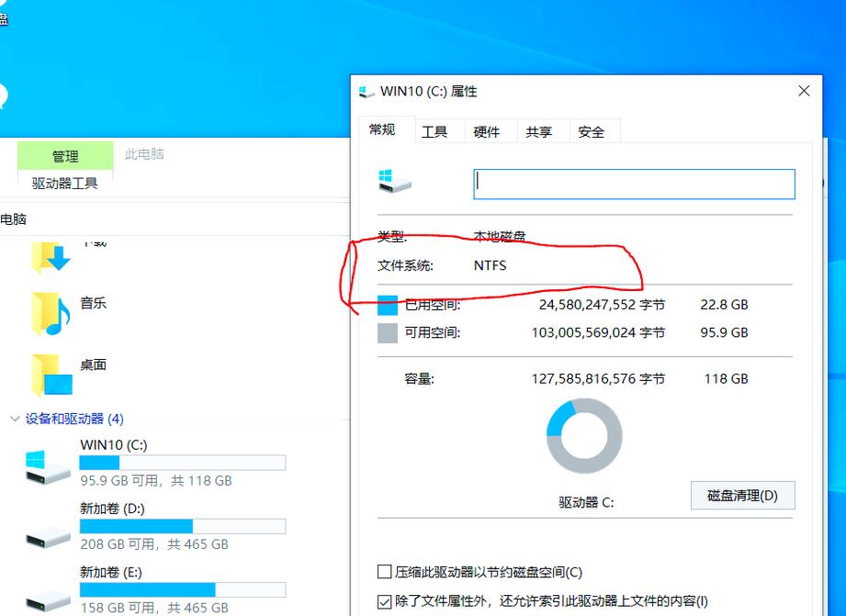Image resolution: width=846 pixels, height=616 pixels.
Task: Click the 新加卷 (E:) usage bar
Action: (x=183, y=589)
